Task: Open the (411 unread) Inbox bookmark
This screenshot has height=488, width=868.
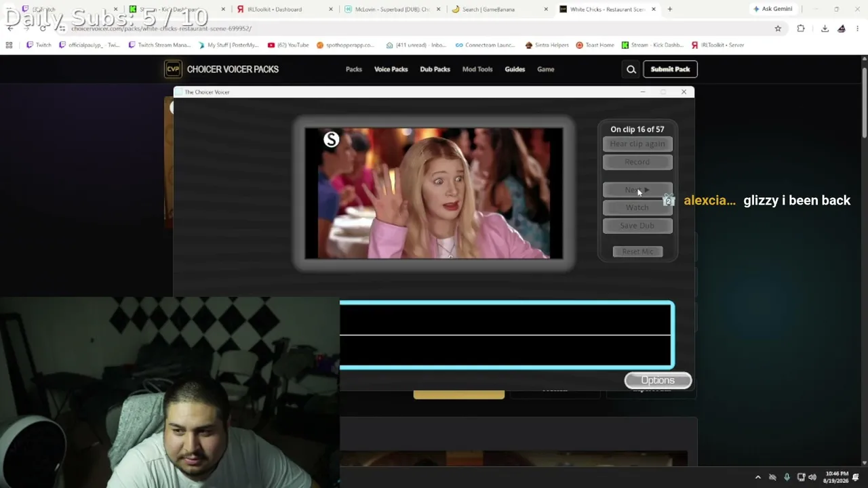Action: 416,45
